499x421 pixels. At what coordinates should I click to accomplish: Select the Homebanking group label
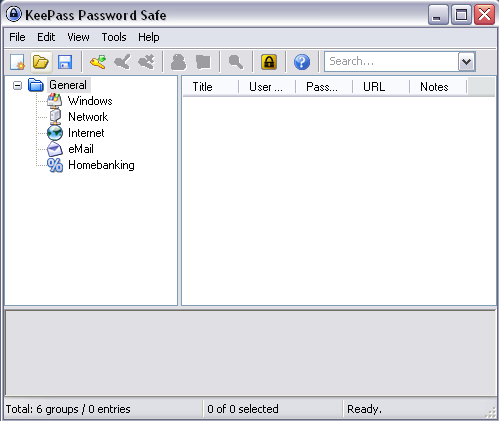101,165
